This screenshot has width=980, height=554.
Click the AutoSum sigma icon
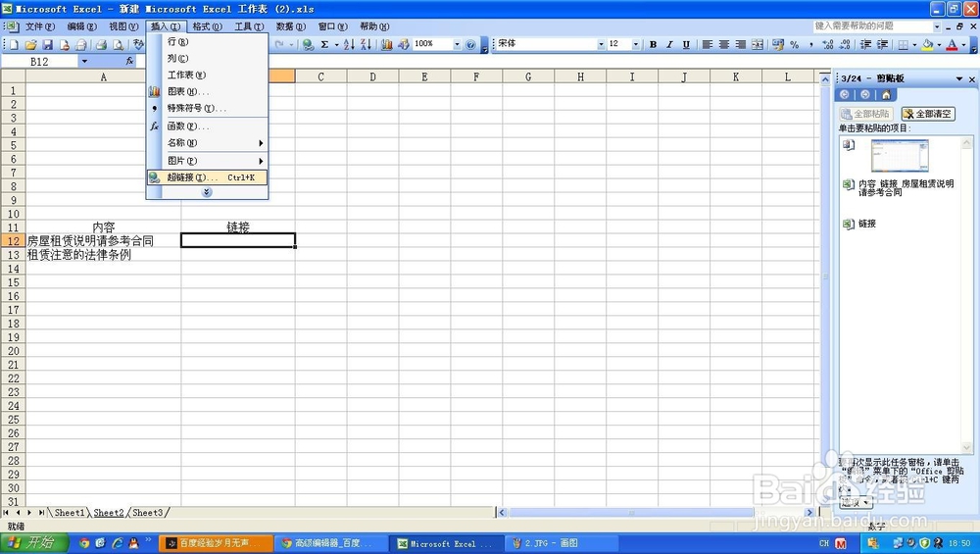click(x=325, y=44)
